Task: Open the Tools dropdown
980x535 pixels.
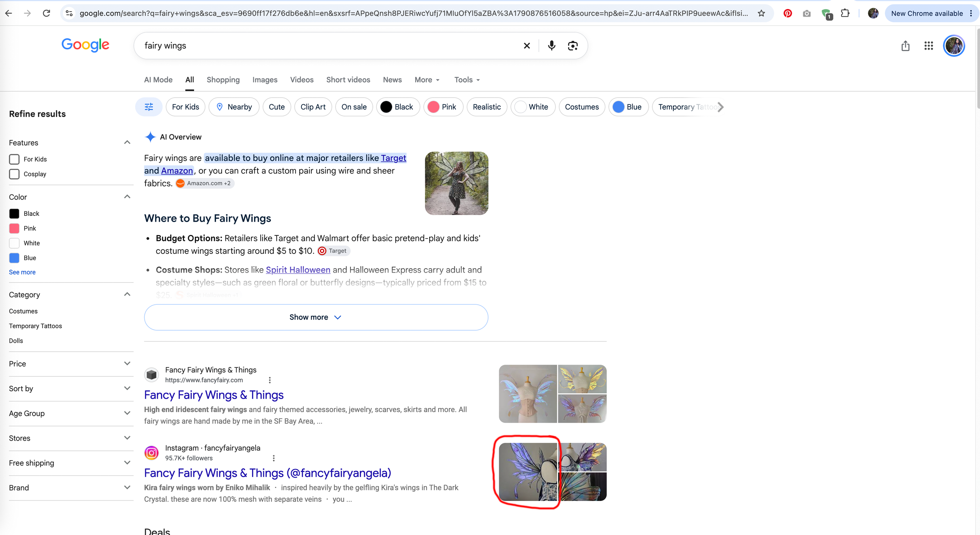Action: [x=467, y=80]
